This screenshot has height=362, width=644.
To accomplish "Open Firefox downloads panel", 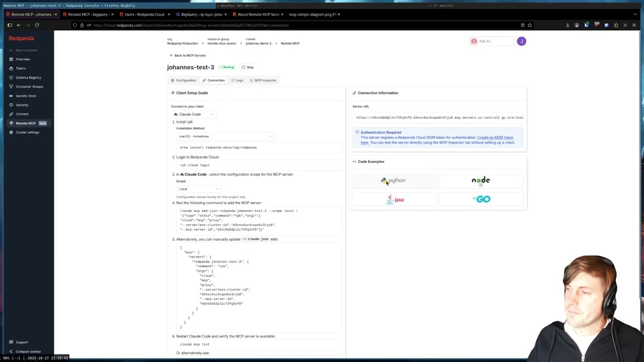I will point(568,25).
